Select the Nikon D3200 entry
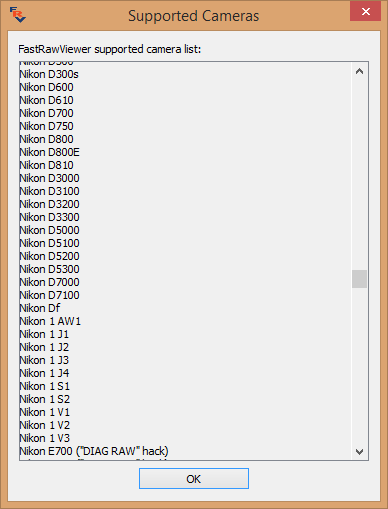Image resolution: width=388 pixels, height=509 pixels. click(x=49, y=204)
